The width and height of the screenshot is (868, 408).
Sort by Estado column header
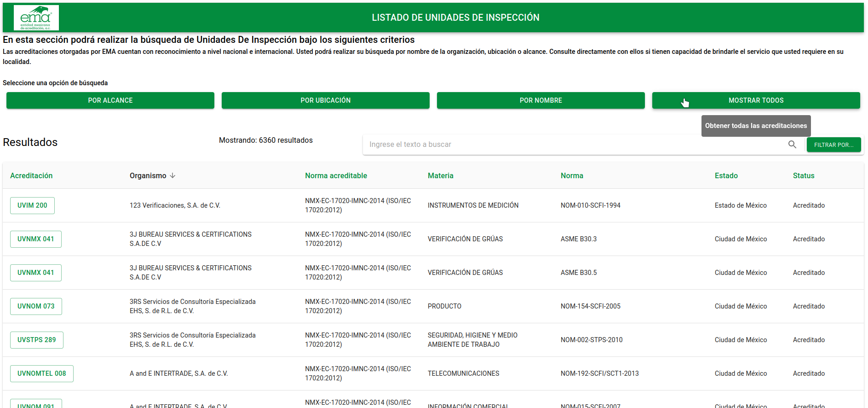tap(726, 175)
